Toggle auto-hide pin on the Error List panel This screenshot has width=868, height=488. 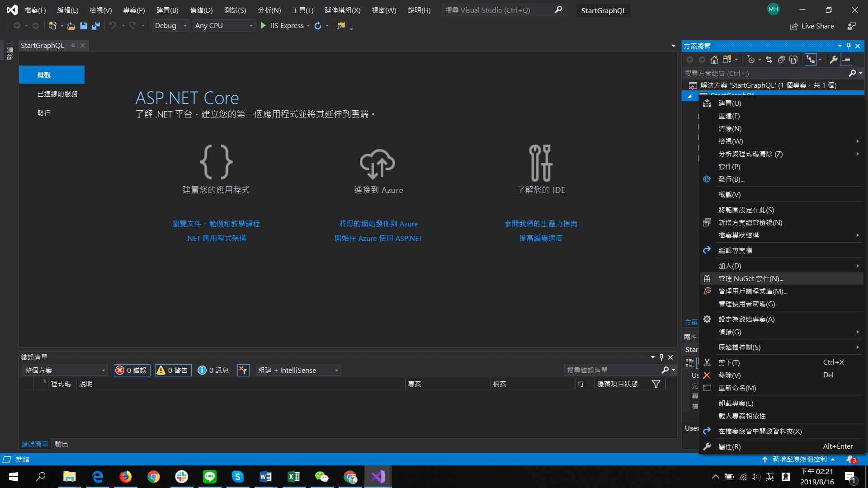(x=661, y=357)
